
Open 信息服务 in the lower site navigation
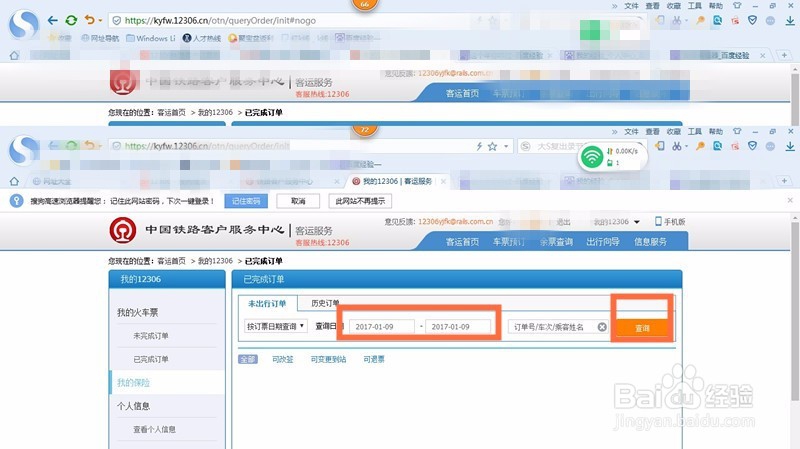point(650,242)
